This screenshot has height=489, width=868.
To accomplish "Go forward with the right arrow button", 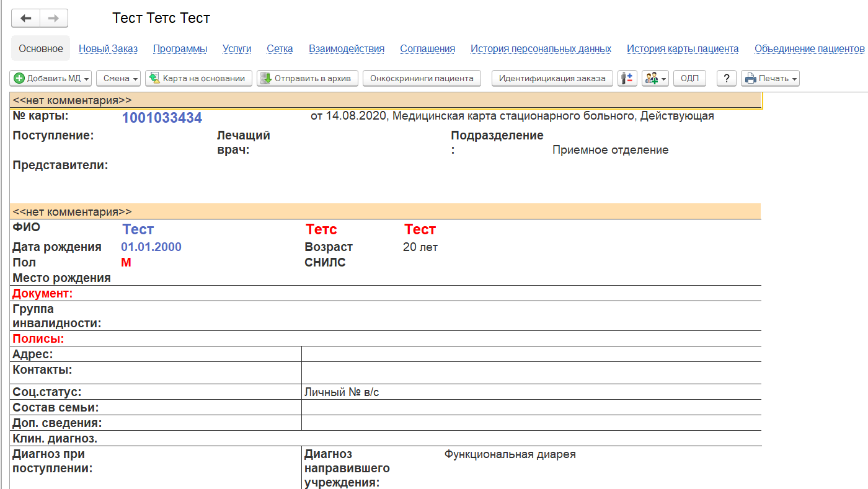I will tap(54, 18).
